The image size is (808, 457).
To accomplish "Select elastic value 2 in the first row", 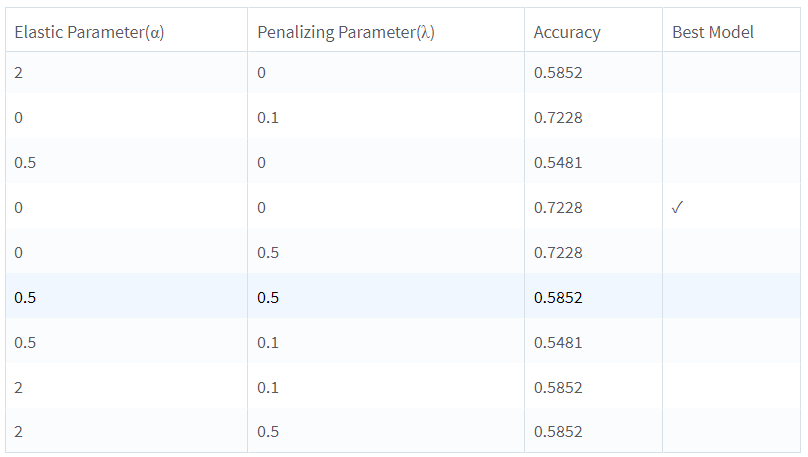I will [x=19, y=73].
